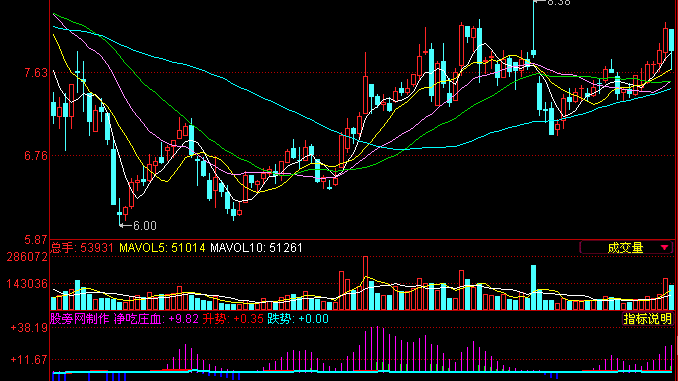Image resolution: width=678 pixels, height=381 pixels.
Task: Click the 跌势: +0.00 indicator value
Action: point(298,319)
